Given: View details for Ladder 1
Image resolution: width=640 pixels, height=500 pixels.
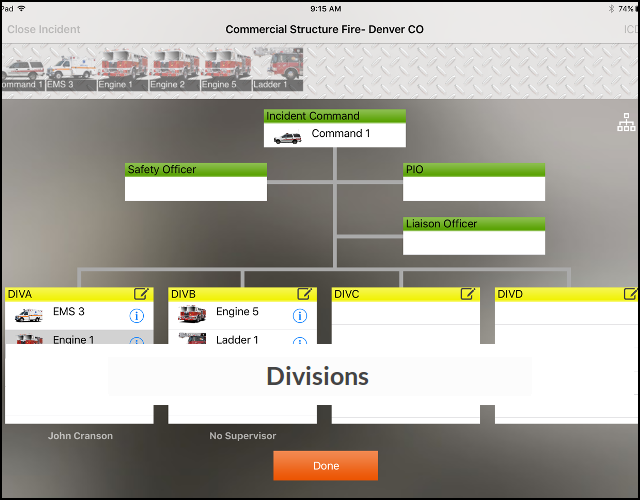Looking at the screenshot, I should (300, 342).
